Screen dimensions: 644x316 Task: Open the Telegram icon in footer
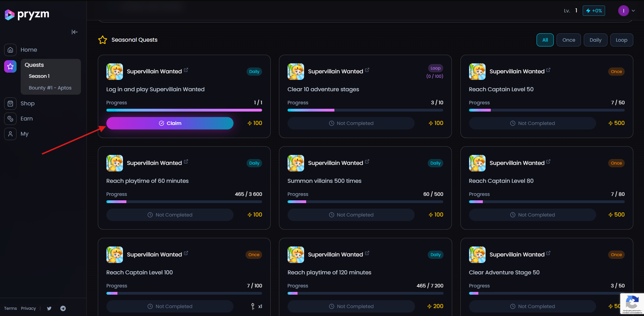pyautogui.click(x=63, y=308)
